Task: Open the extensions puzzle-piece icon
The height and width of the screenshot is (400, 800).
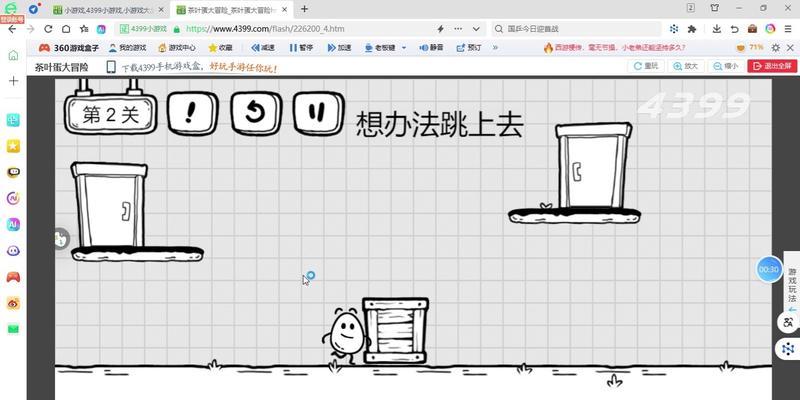Action: tap(692, 29)
